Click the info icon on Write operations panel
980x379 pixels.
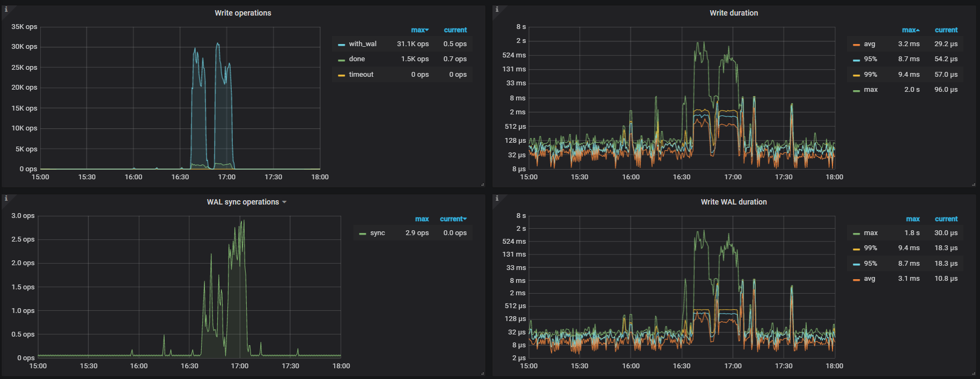(x=6, y=9)
